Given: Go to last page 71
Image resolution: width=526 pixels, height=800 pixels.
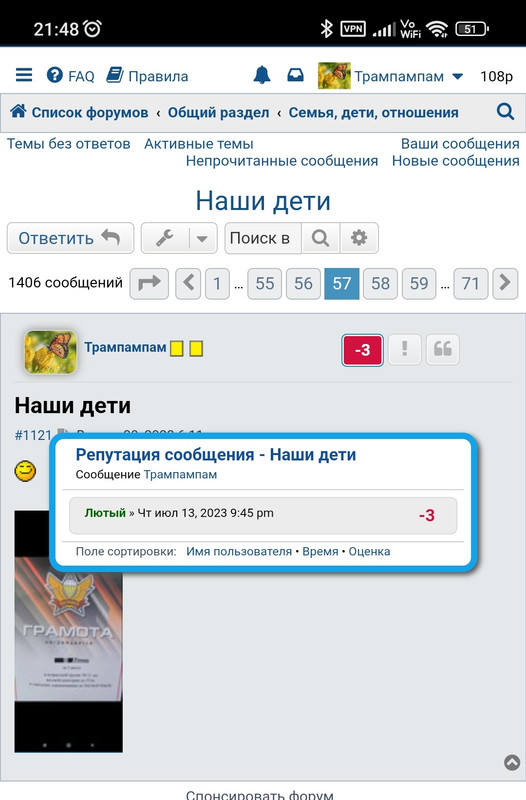Looking at the screenshot, I should (470, 283).
